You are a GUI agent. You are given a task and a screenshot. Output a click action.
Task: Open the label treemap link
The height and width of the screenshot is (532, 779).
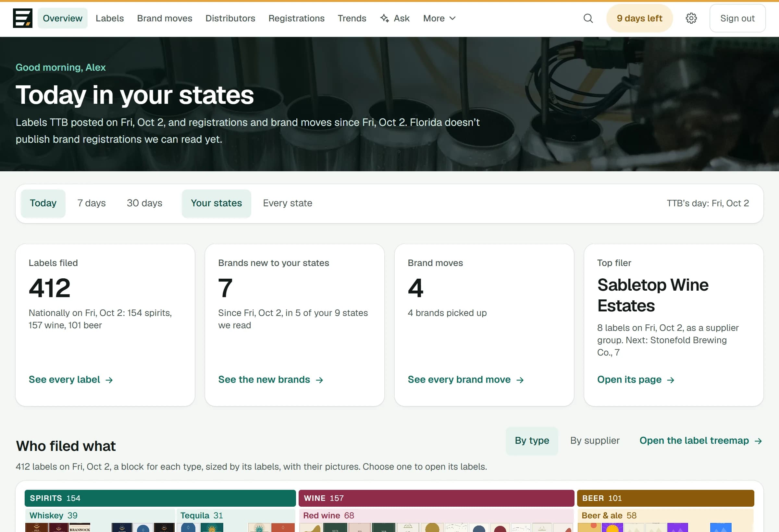point(700,440)
